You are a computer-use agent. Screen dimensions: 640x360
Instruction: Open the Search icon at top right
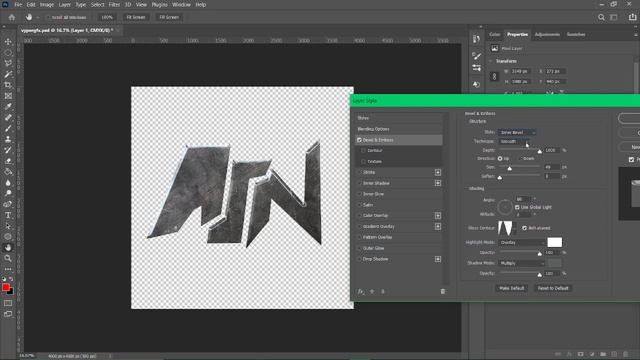[x=601, y=17]
